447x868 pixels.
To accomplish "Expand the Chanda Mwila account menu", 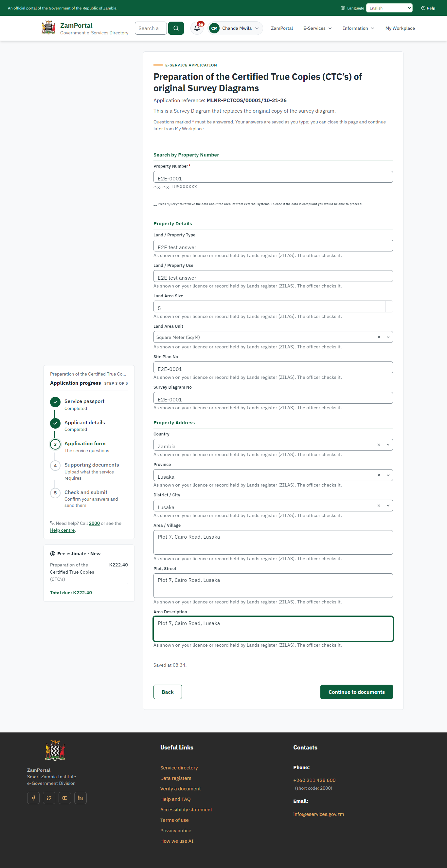I will coord(236,28).
